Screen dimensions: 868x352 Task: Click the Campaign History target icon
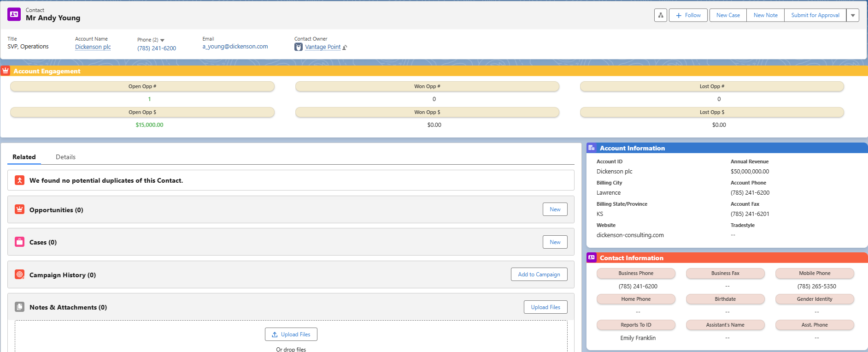[19, 274]
